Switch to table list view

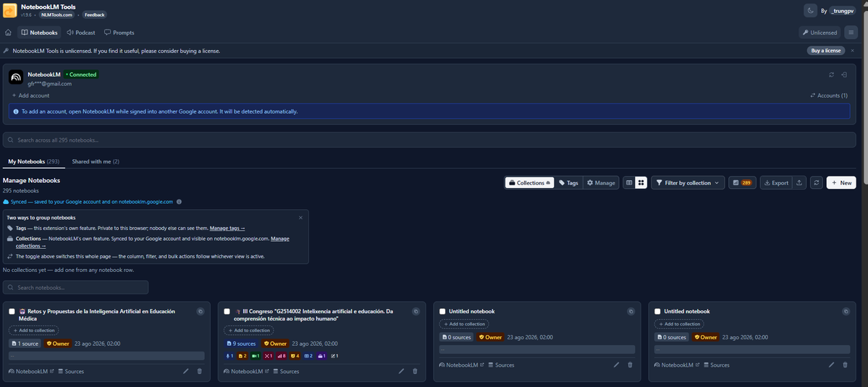[629, 182]
